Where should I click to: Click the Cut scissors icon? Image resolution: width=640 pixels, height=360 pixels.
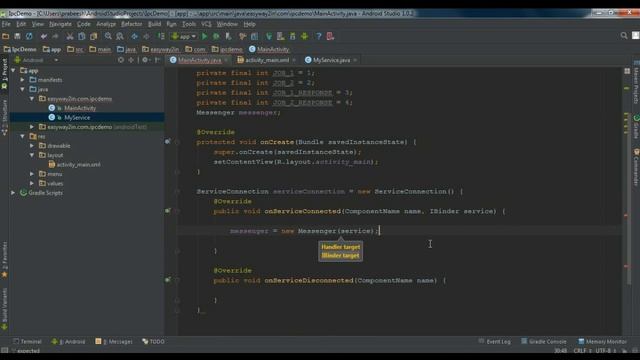tap(70, 36)
